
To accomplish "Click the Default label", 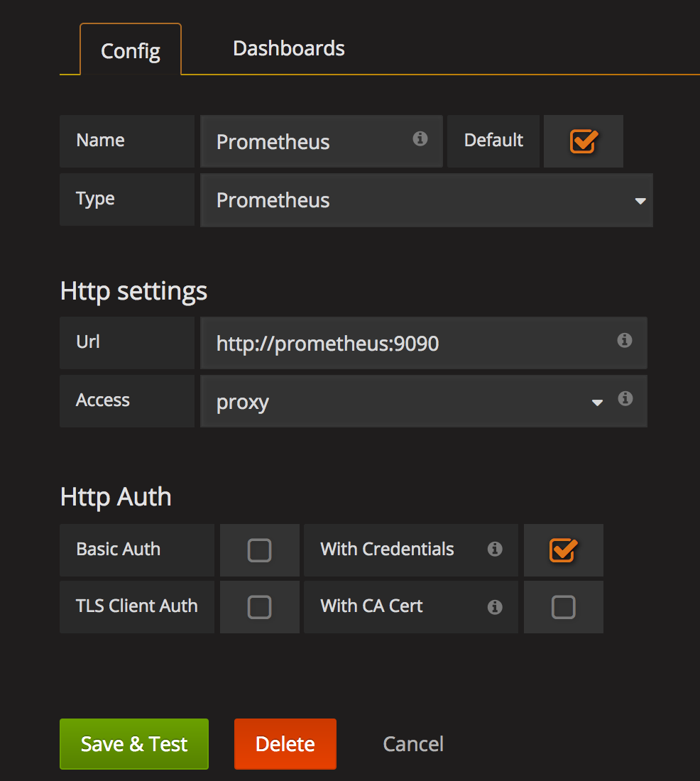I will tap(493, 140).
